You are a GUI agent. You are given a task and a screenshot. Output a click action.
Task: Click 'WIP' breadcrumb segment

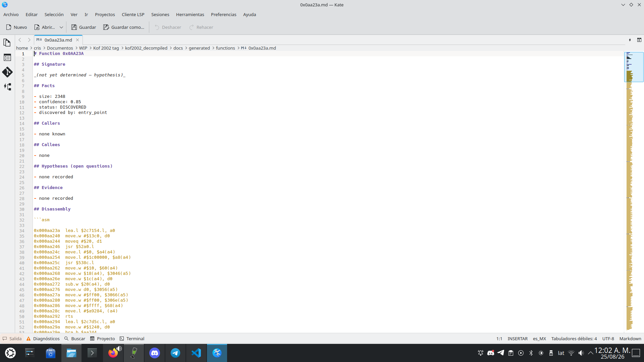click(83, 48)
